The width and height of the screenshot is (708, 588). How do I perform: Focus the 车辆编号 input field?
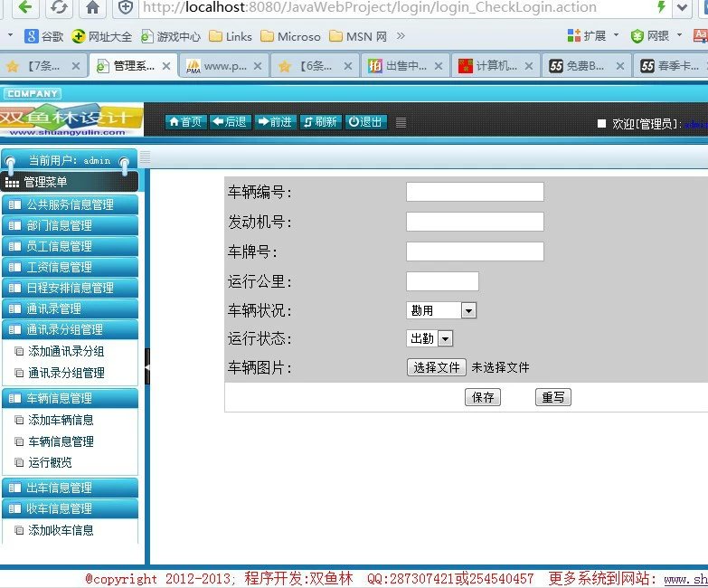coord(475,192)
